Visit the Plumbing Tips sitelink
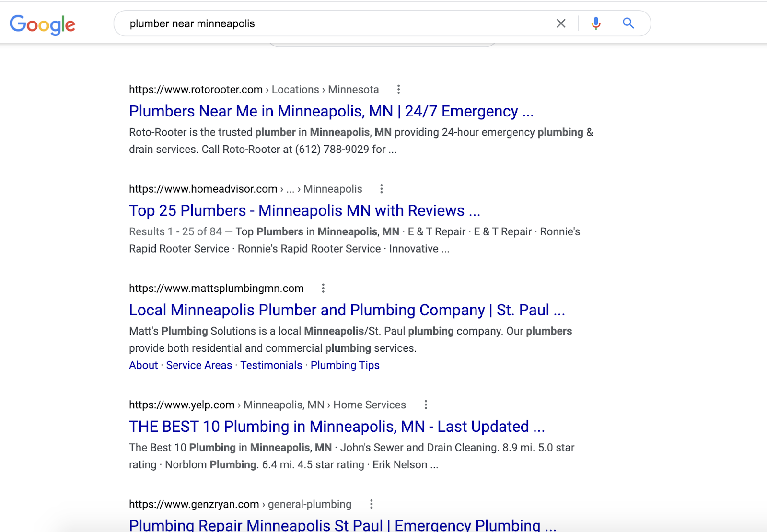The height and width of the screenshot is (532, 767). coord(345,365)
